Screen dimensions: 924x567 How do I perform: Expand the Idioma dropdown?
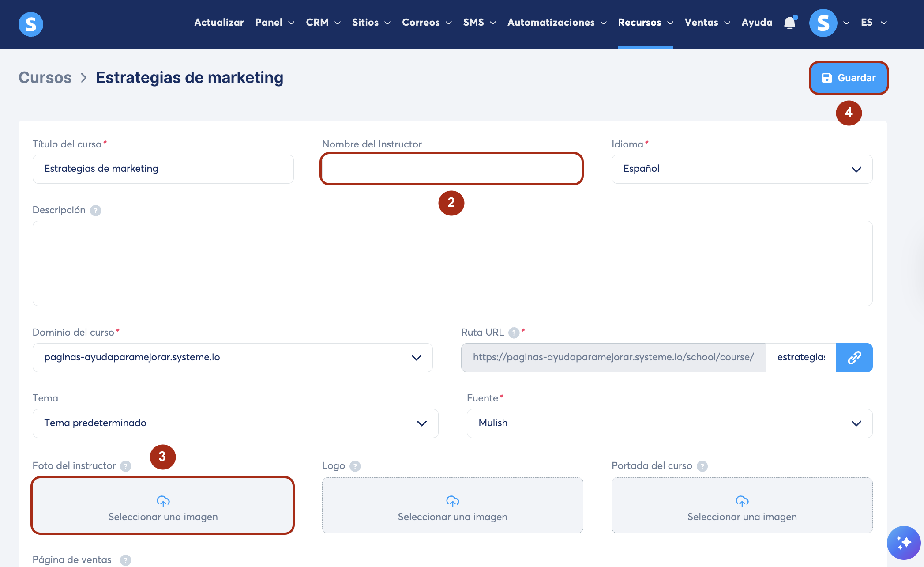[x=742, y=169]
